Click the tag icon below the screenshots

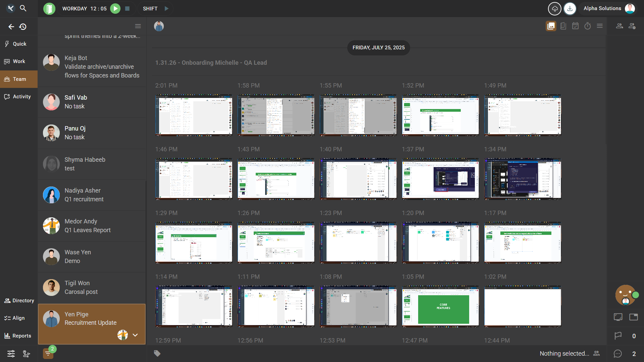[x=157, y=353]
